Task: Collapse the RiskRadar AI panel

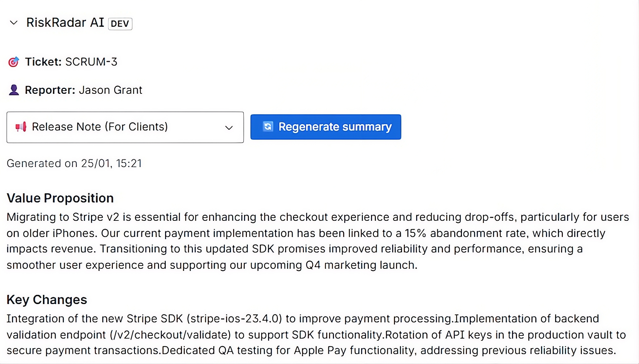Action: [x=13, y=23]
